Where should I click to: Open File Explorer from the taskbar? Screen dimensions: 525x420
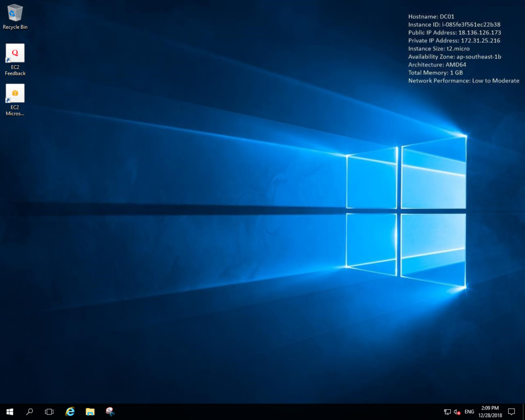pyautogui.click(x=90, y=412)
